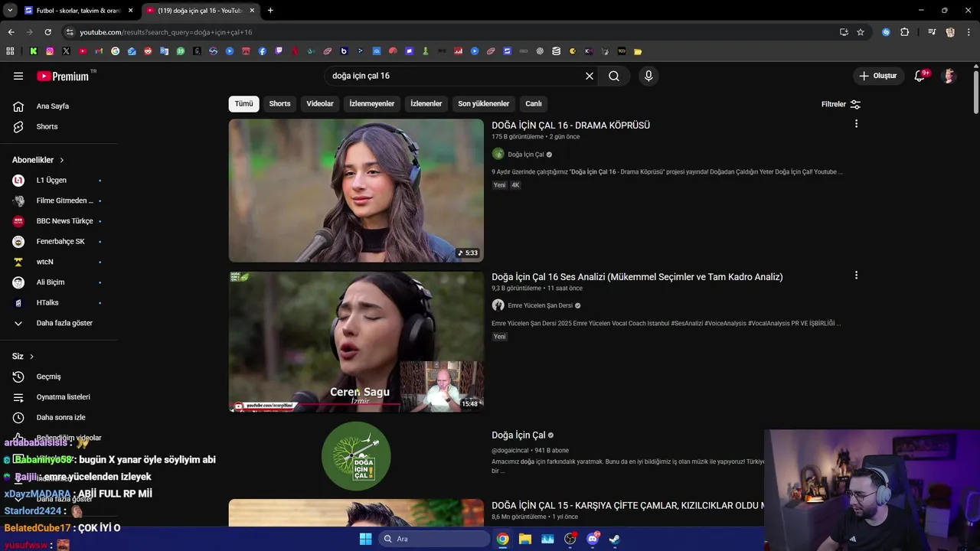980x551 pixels.
Task: Click the magnifier search button
Action: click(x=614, y=76)
